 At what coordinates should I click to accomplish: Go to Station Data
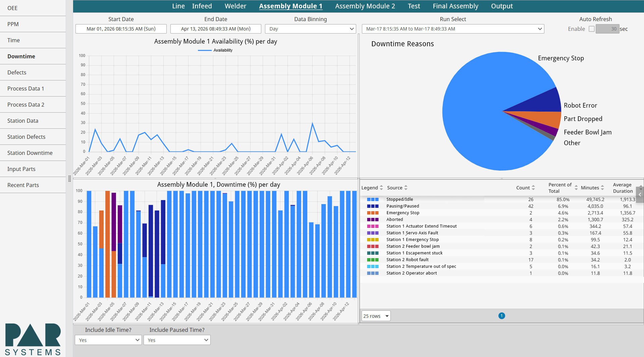pos(33,121)
